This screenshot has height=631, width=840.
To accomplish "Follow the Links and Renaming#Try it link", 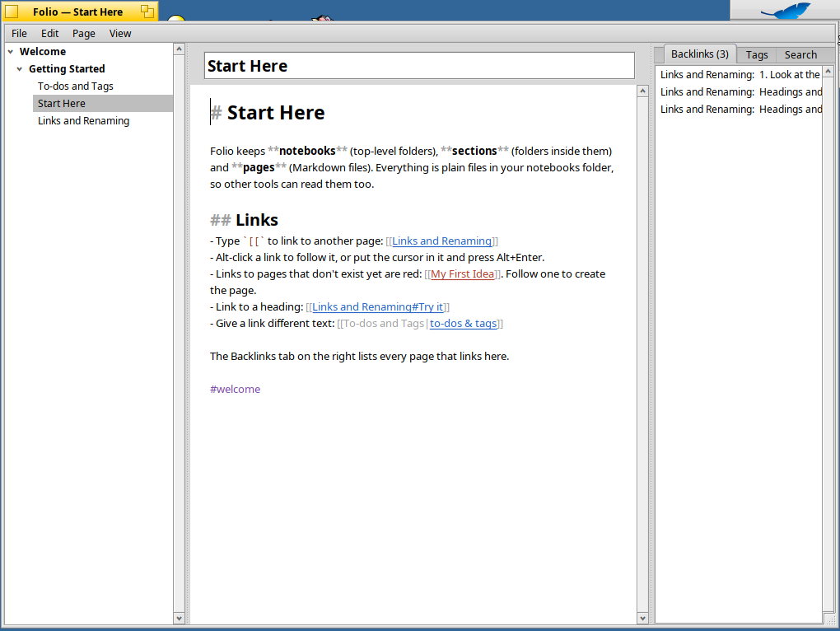I will [x=378, y=307].
